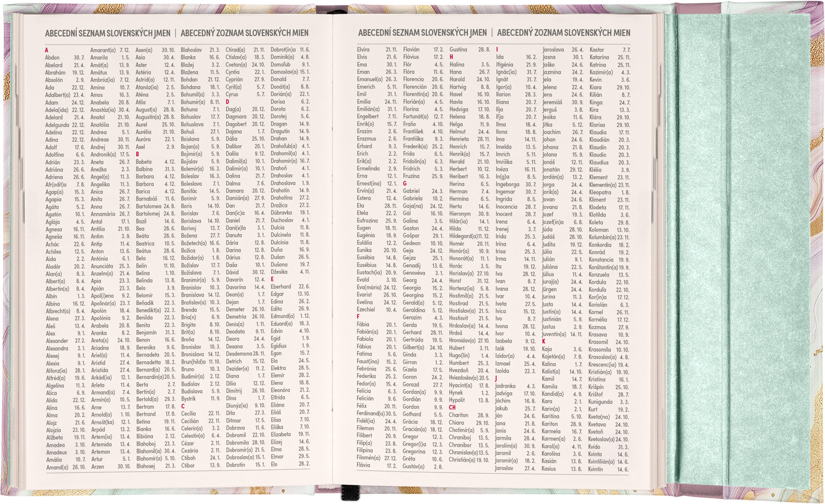Click 'Abecedný zoznam slovenských mien' on right page
Viewport: 825px width, 504px height.
click(564, 32)
